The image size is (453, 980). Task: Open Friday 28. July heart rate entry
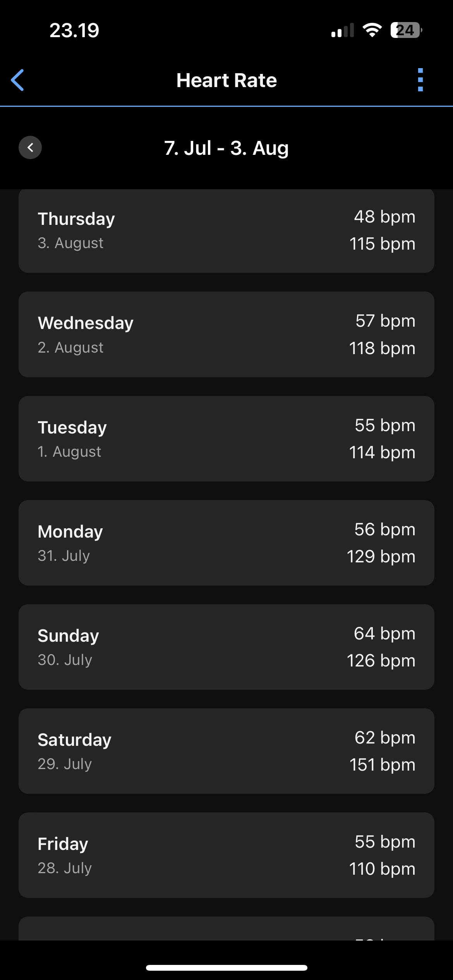(226, 855)
